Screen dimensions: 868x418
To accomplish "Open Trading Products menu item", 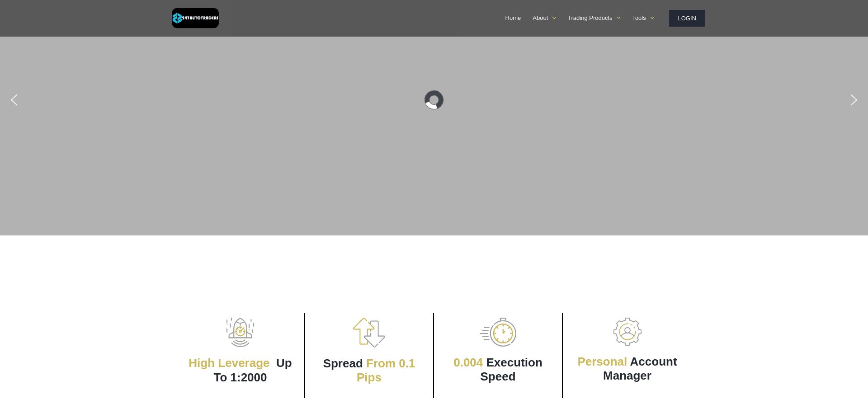I will (590, 18).
